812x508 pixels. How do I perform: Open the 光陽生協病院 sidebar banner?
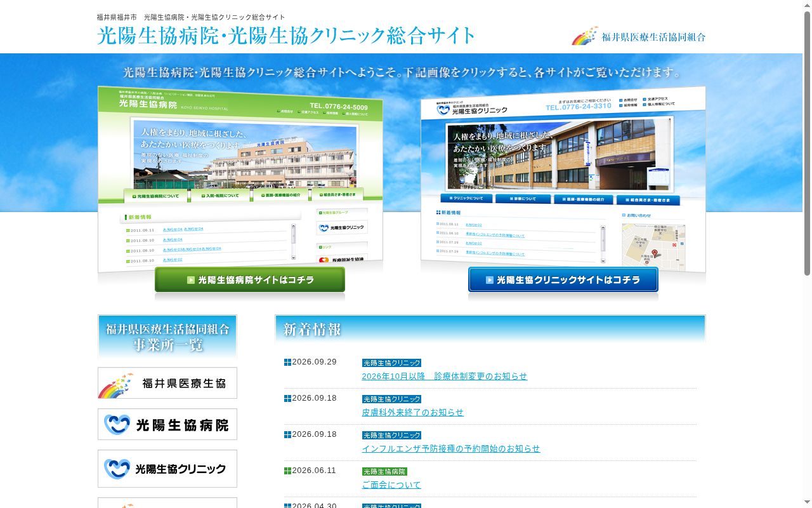167,424
